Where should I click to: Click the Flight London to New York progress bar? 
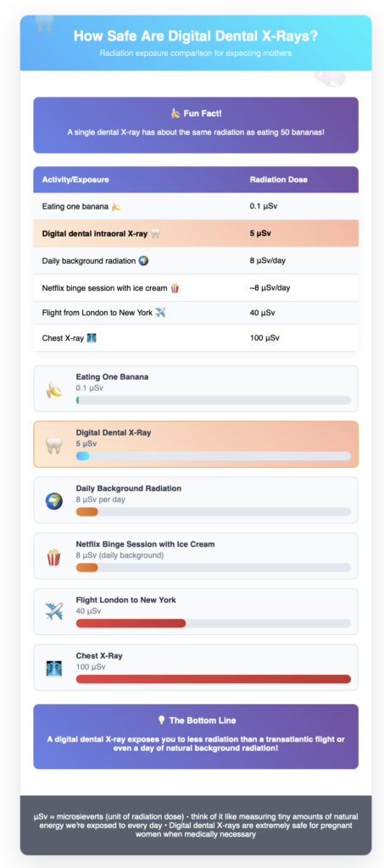214,623
